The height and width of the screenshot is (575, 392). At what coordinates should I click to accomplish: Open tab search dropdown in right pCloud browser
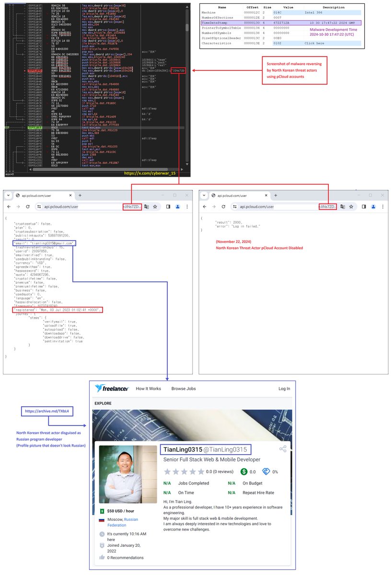pyautogui.click(x=204, y=195)
